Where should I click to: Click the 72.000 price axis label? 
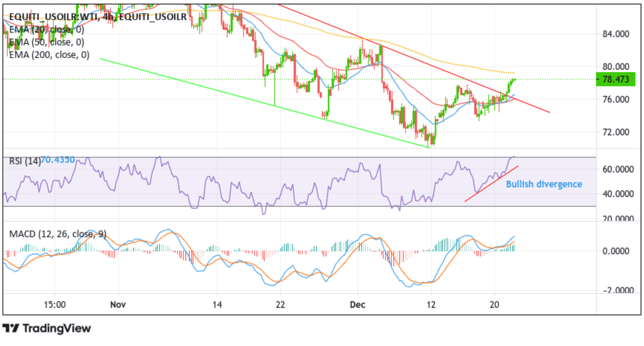click(x=616, y=132)
